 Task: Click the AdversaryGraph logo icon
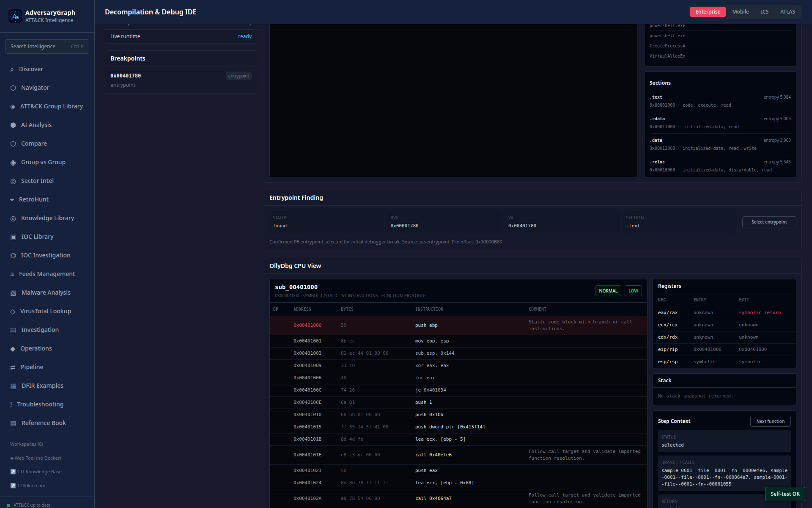click(x=15, y=16)
